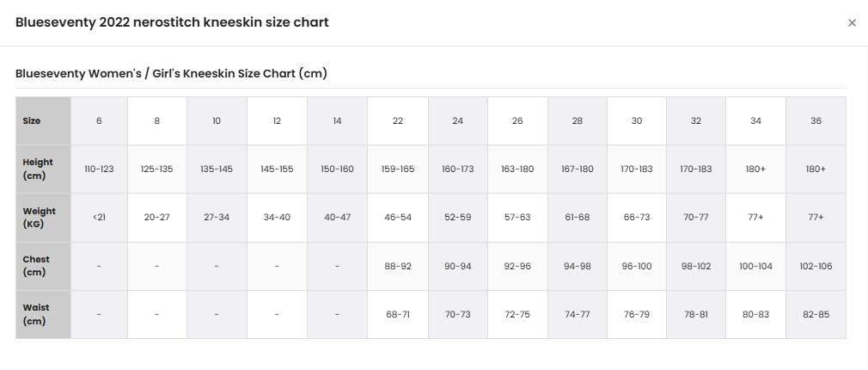
Task: Click the Women's / Girl's Kneeskin chart heading
Action: point(171,74)
